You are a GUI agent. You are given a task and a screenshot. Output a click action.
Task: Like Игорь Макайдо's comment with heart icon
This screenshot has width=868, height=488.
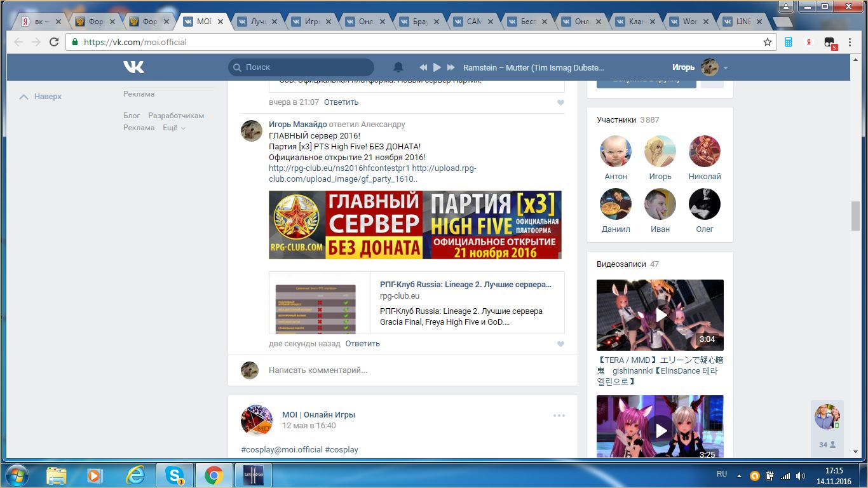(x=560, y=344)
